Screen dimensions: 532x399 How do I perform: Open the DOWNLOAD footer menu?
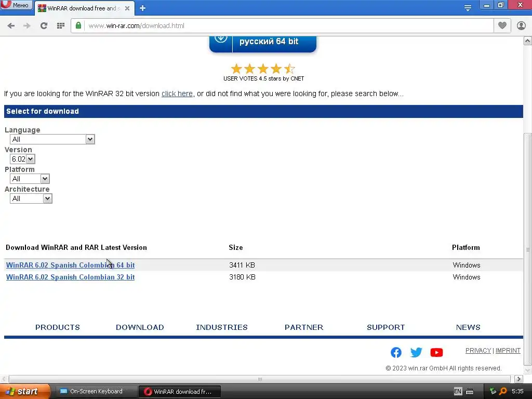[x=140, y=327]
